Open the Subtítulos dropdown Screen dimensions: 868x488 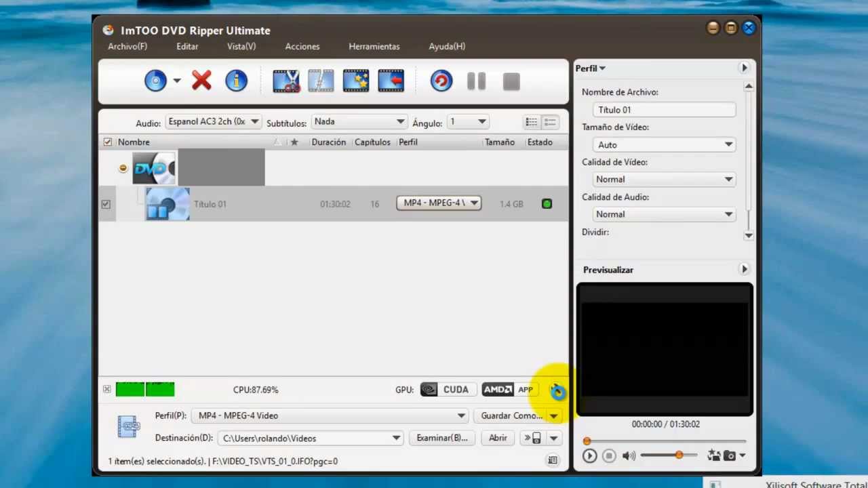[359, 121]
